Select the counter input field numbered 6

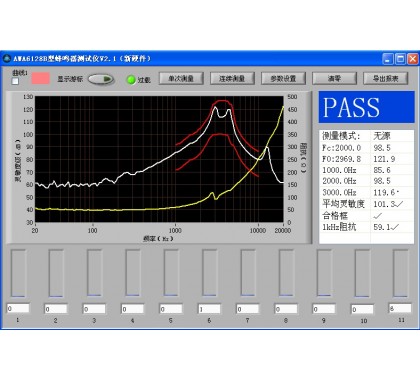pyautogui.click(x=209, y=309)
